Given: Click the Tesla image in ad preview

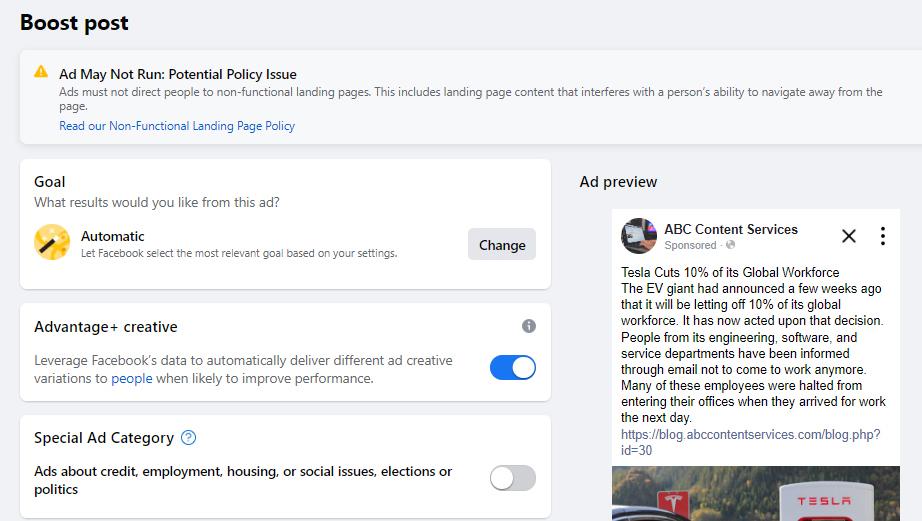Looking at the screenshot, I should click(x=756, y=493).
